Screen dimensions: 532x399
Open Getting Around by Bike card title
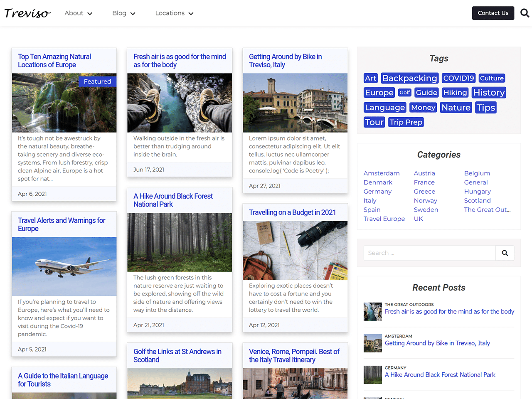click(x=286, y=61)
